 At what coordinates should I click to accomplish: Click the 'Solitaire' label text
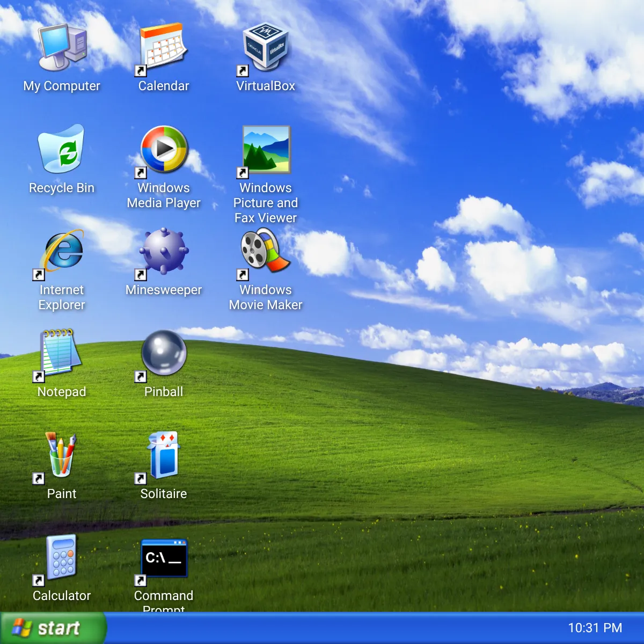(164, 494)
